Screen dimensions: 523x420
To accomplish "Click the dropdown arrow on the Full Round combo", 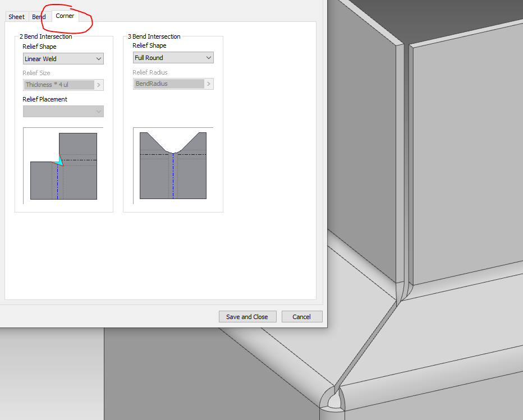I will [x=208, y=57].
